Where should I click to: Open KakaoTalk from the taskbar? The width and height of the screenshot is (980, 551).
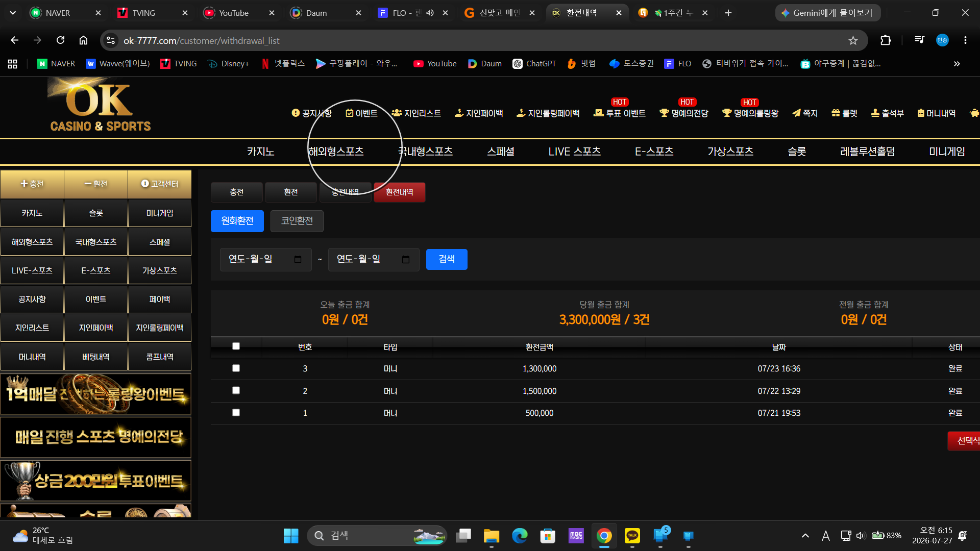click(x=632, y=536)
